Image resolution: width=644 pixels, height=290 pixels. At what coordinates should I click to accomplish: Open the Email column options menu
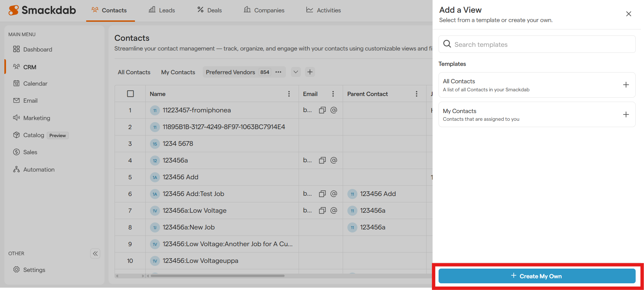333,94
